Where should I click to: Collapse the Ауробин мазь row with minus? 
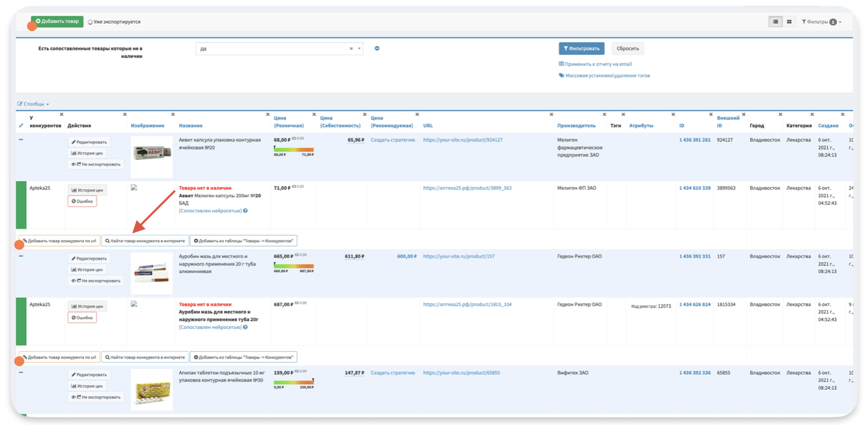[21, 256]
